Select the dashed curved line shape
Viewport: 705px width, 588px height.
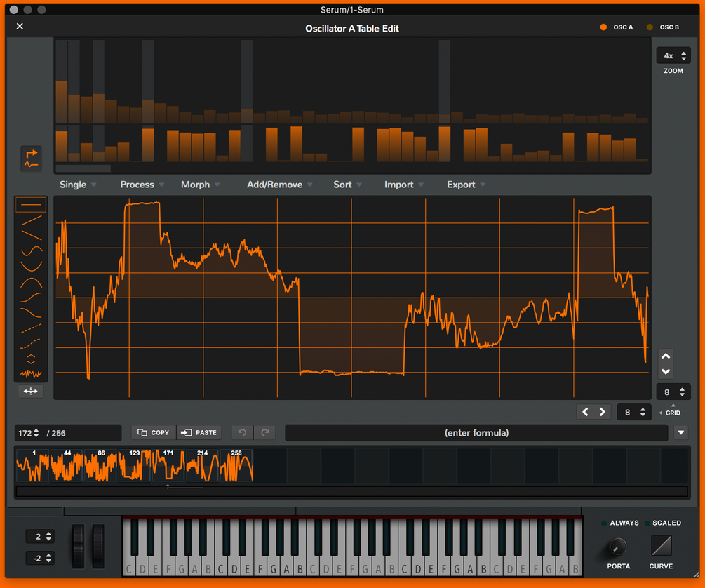coord(31,344)
